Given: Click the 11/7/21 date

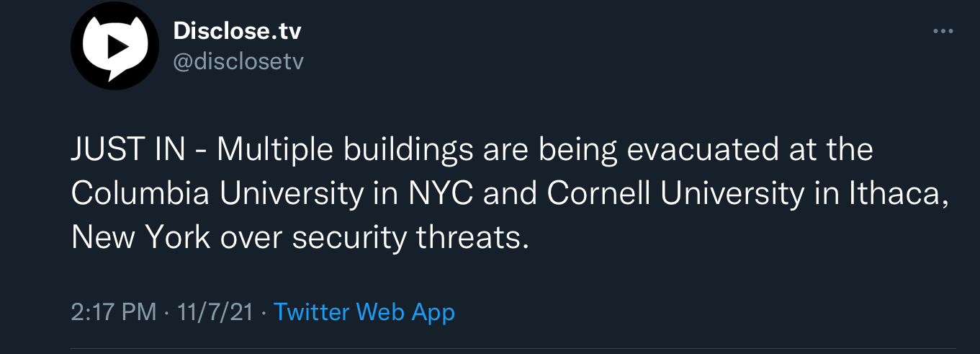Looking at the screenshot, I should [x=215, y=312].
